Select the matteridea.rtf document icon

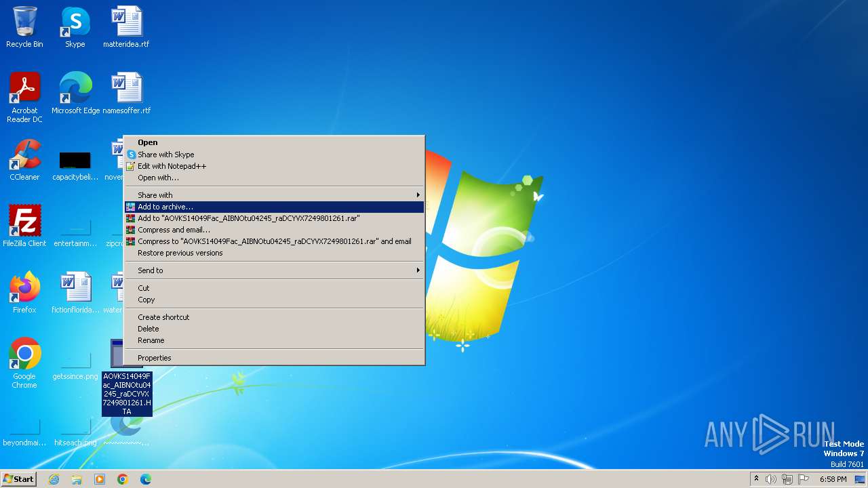pyautogui.click(x=126, y=28)
